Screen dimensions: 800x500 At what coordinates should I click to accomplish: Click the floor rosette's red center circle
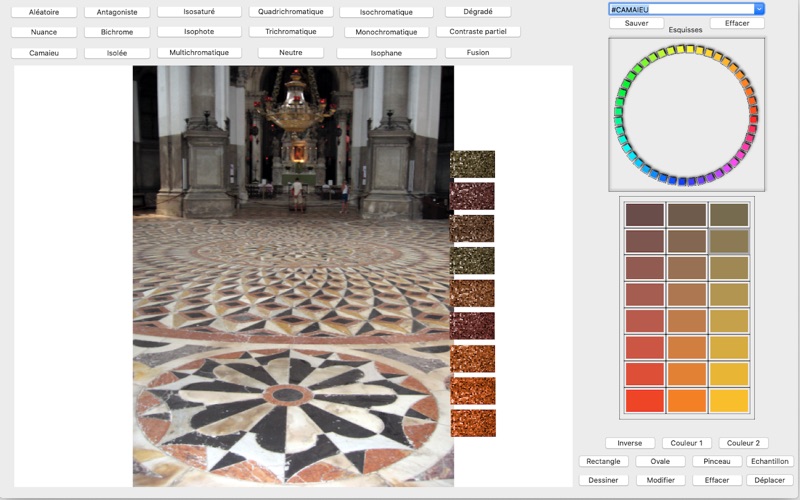point(288,395)
